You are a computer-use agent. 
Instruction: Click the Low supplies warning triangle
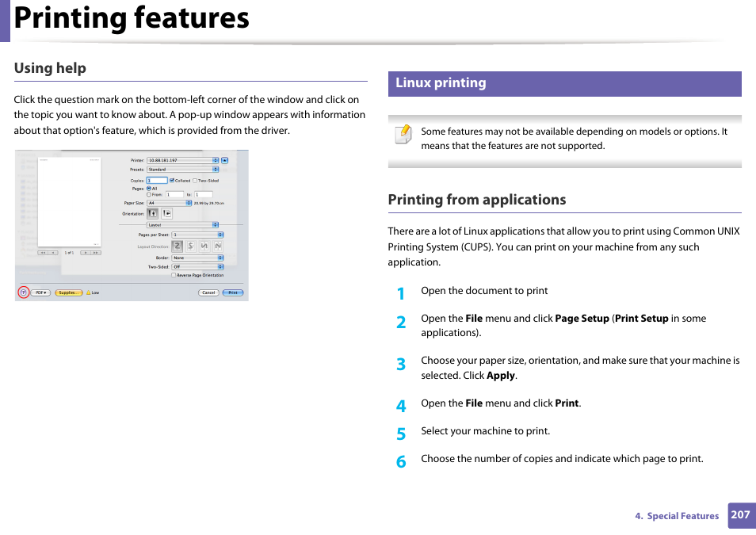click(89, 292)
